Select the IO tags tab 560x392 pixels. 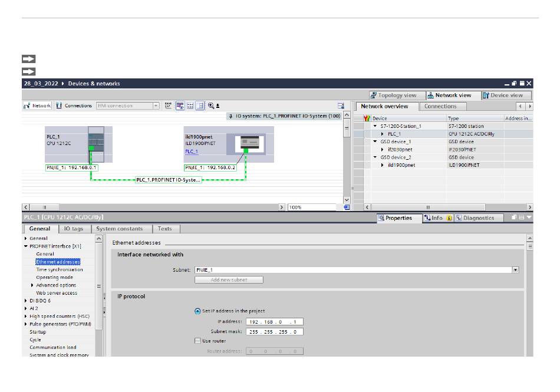coord(74,229)
